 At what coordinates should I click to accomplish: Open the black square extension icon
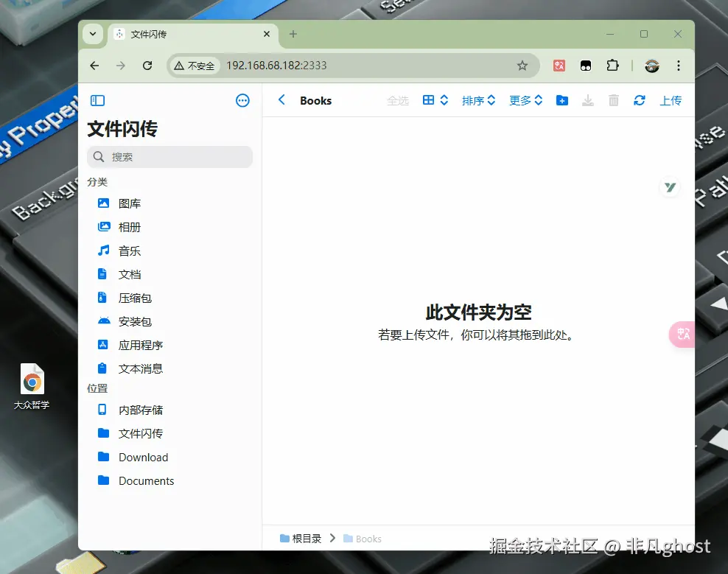[x=586, y=66]
